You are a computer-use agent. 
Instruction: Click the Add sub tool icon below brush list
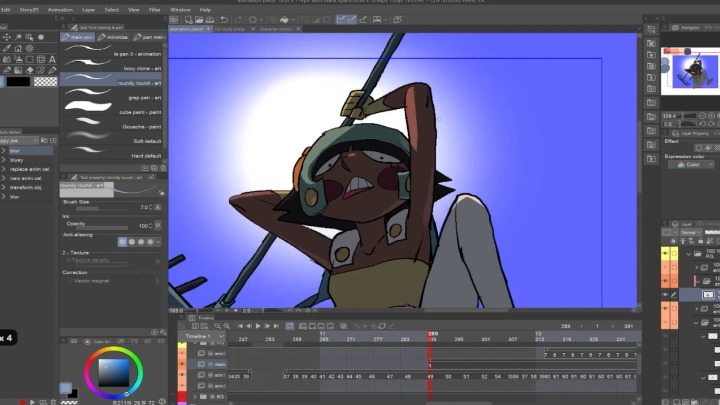(145, 169)
